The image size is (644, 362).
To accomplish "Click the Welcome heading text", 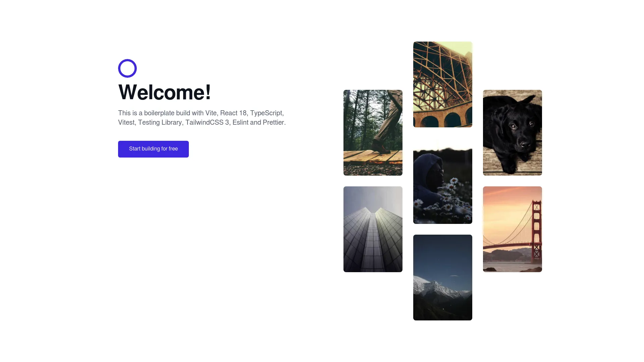I will 165,92.
